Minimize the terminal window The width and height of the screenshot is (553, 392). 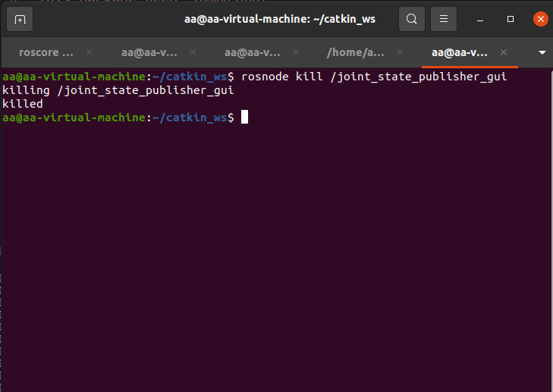480,20
